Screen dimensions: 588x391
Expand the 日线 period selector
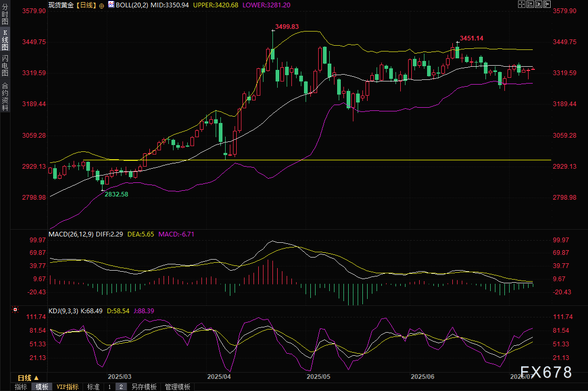tap(28, 377)
